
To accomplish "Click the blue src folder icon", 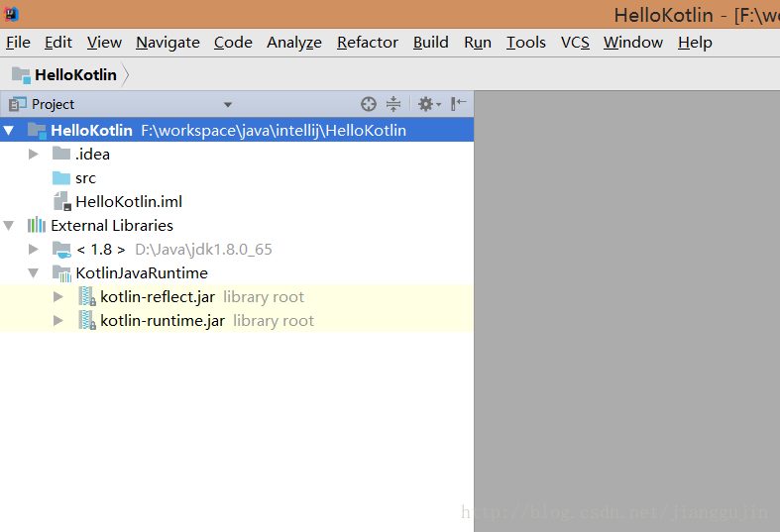I will click(x=61, y=177).
